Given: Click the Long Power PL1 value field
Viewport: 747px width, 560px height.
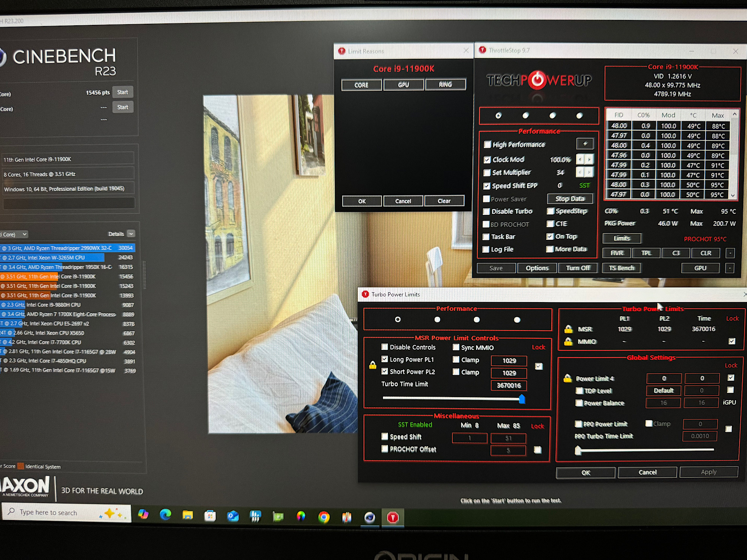Looking at the screenshot, I should point(509,361).
